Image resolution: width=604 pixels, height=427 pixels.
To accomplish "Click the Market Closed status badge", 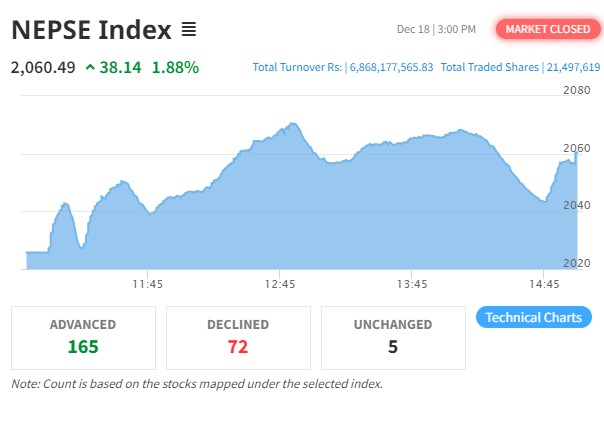I will [548, 29].
